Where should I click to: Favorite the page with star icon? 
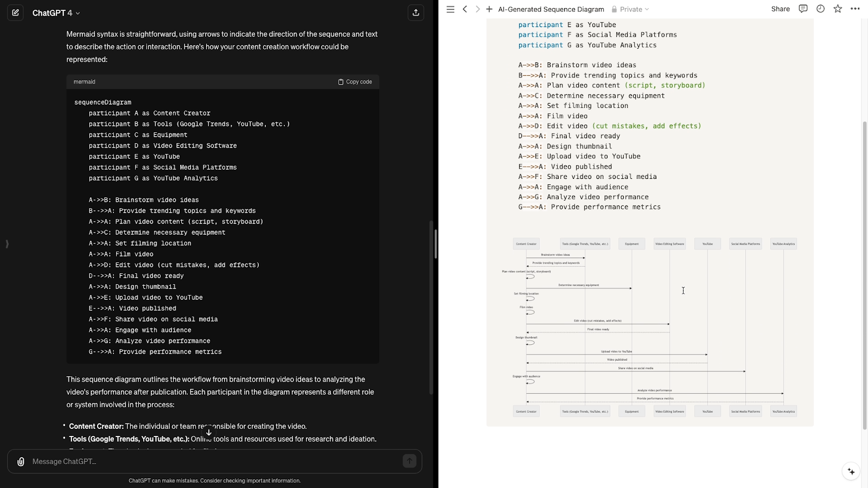838,9
